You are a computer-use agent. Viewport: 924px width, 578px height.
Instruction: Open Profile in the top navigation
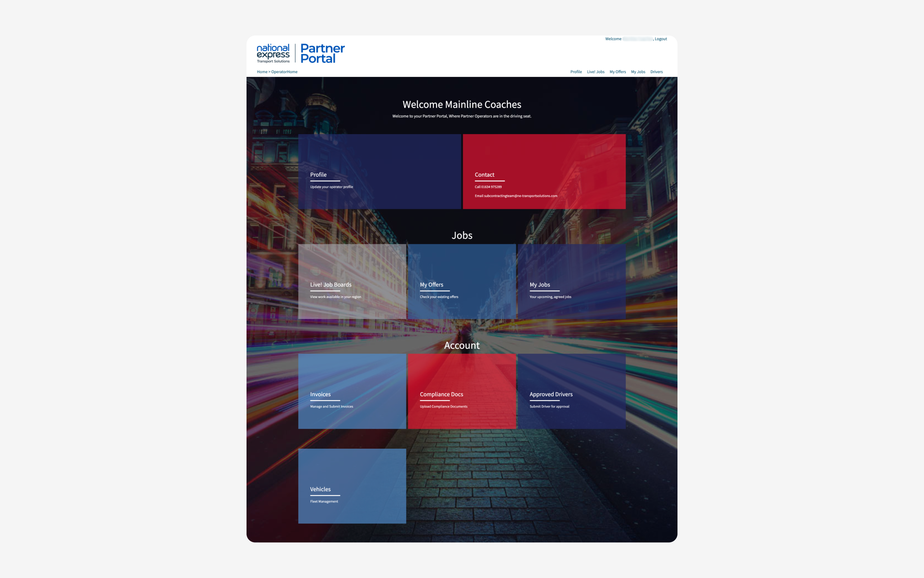pyautogui.click(x=576, y=72)
